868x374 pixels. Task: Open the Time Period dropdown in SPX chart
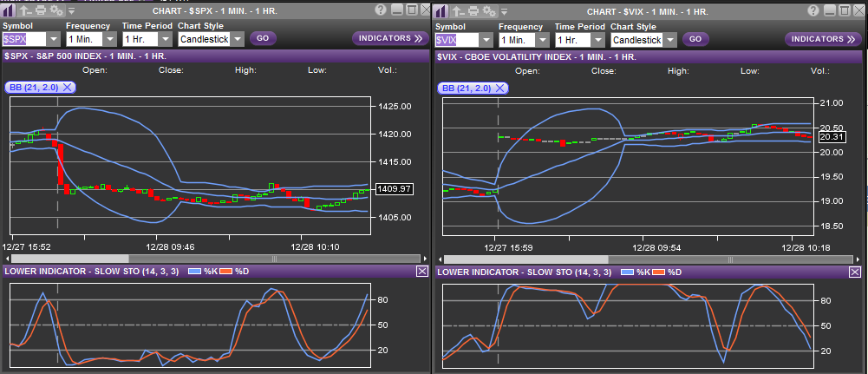(164, 40)
